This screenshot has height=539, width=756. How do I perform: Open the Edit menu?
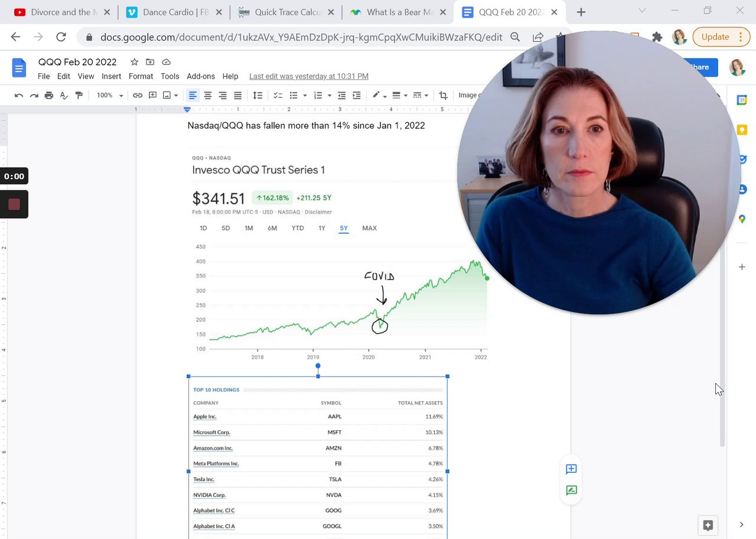[x=64, y=76]
